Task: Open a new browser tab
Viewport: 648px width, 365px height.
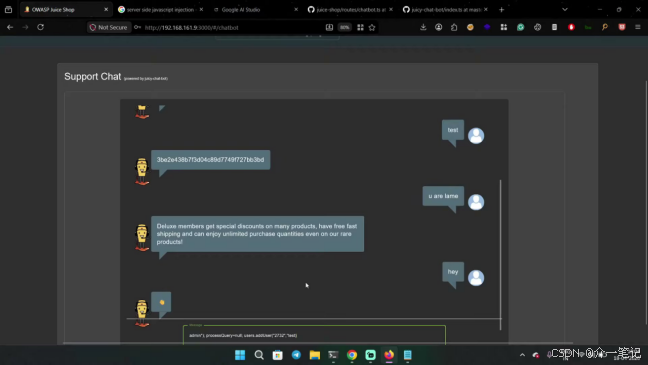Action: click(x=502, y=10)
